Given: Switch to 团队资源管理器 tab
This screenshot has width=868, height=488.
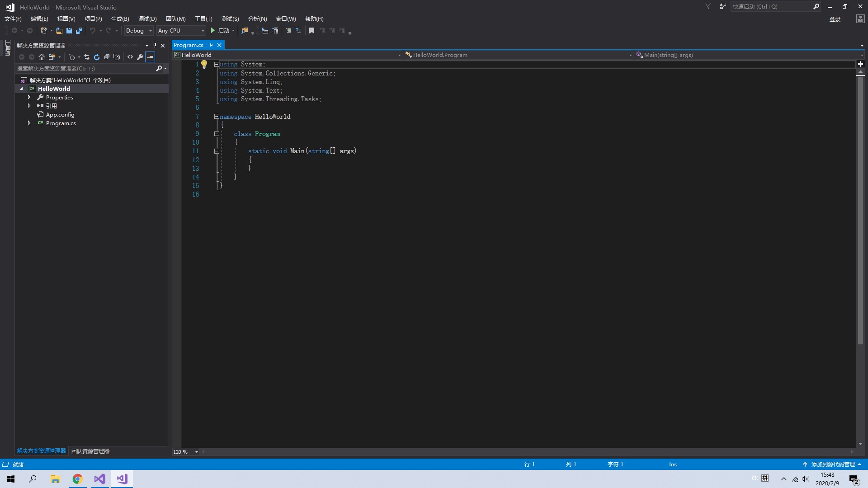Looking at the screenshot, I should (x=90, y=451).
